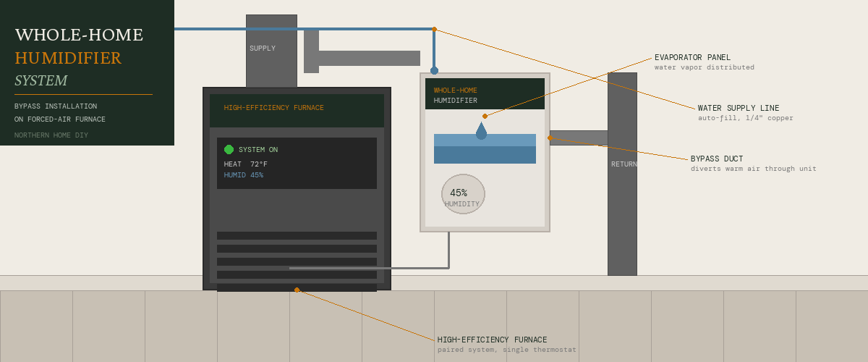Click the furnace header HIGH-EFFICIENCY FURNACE text
The width and height of the screenshot is (868, 362).
(x=274, y=108)
